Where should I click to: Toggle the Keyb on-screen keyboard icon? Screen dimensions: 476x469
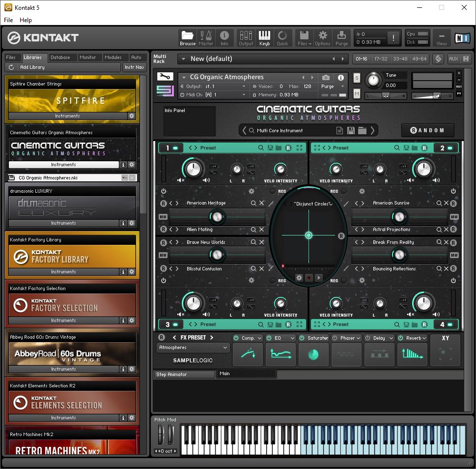(x=264, y=38)
